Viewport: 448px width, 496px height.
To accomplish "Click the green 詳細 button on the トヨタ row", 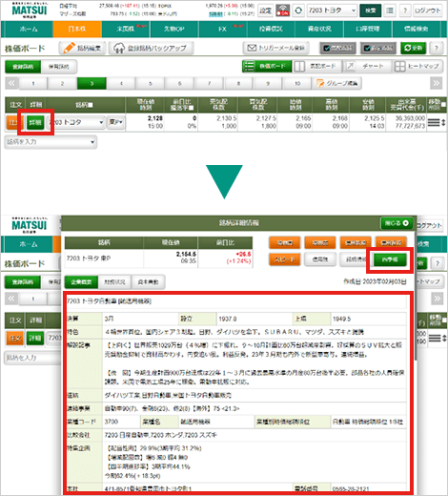I will [35, 122].
